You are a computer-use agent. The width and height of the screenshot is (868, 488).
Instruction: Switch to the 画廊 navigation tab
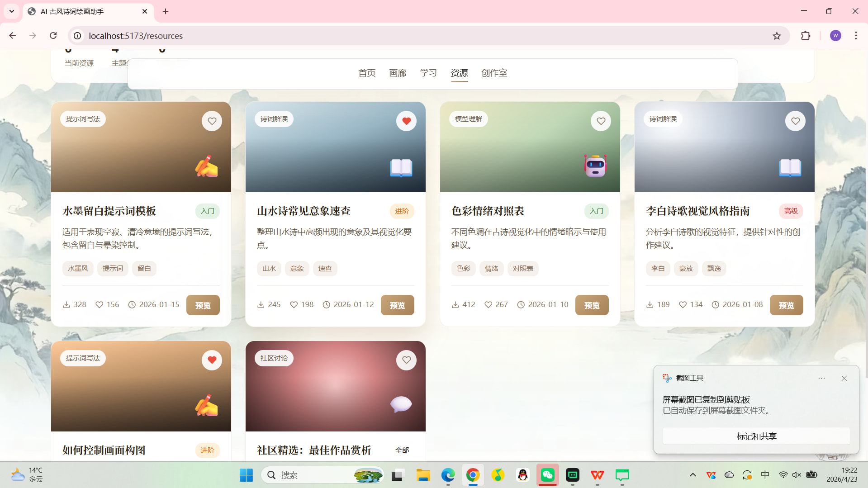(398, 73)
